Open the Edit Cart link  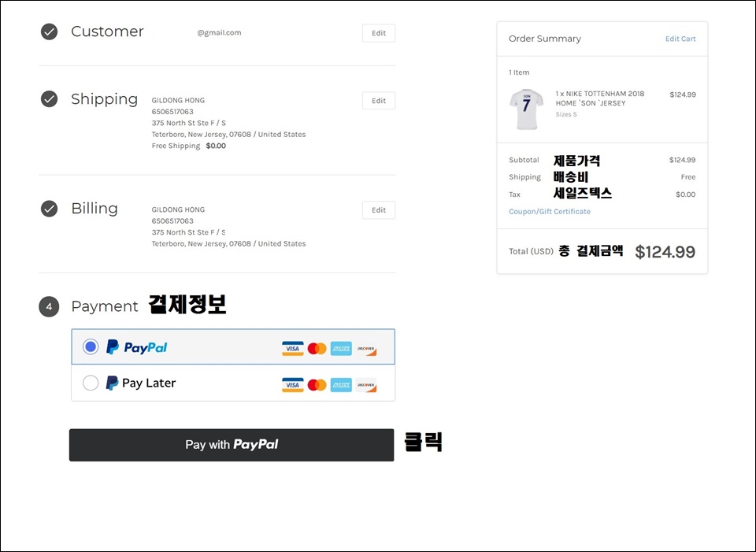tap(680, 39)
